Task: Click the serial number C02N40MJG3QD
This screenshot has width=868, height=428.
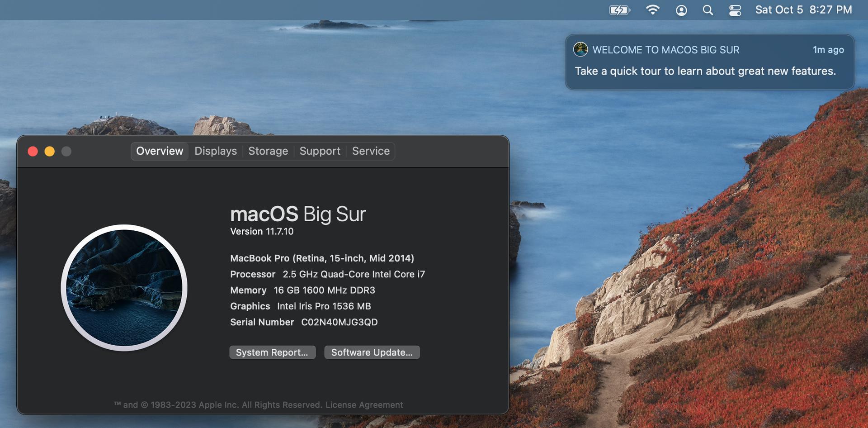Action: 340,322
